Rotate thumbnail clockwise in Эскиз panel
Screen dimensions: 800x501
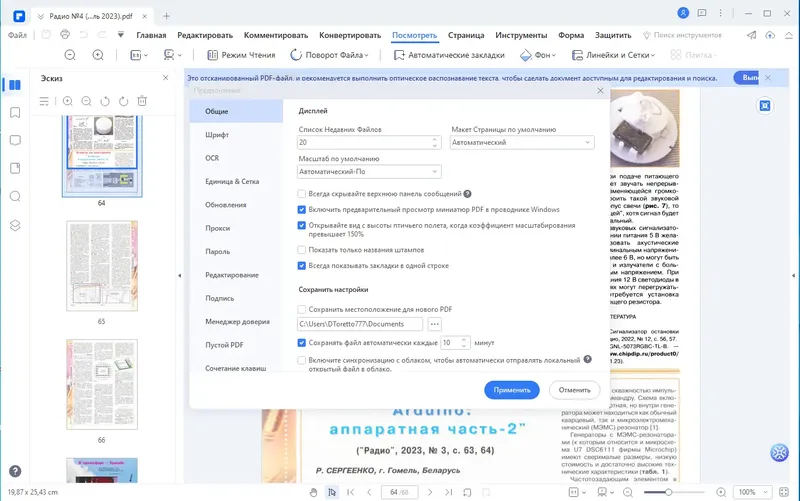[123, 101]
